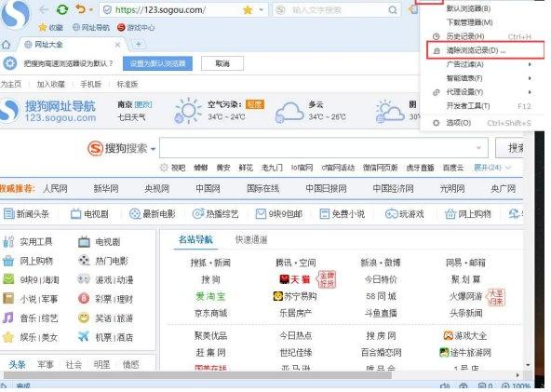The image size is (551, 392).
Task: Click the home icon left of tabs
Action: [x=6, y=45]
